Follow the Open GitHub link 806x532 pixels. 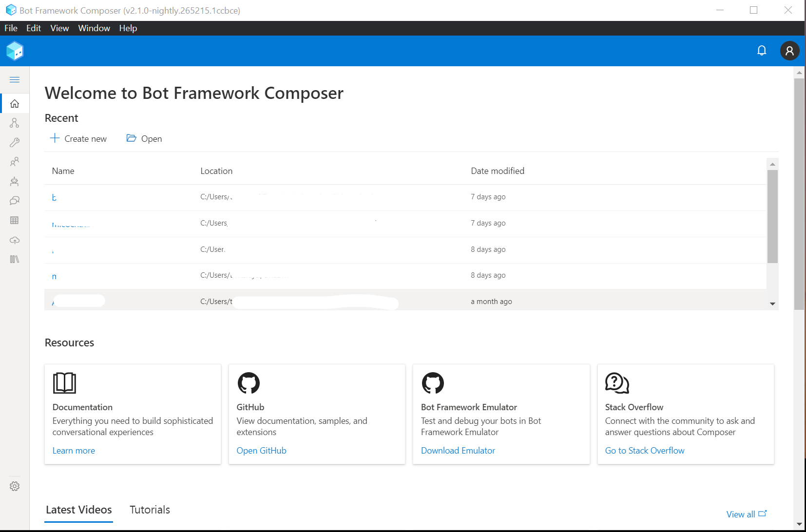(262, 451)
